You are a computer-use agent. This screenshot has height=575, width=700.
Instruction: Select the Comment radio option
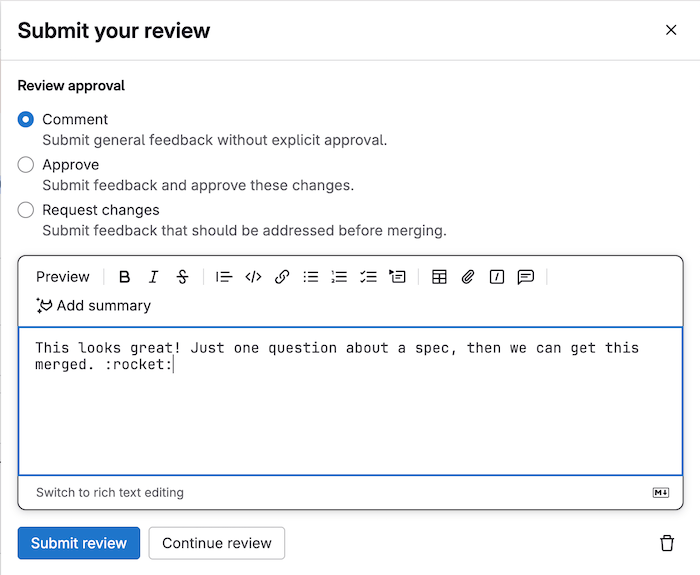(x=26, y=119)
